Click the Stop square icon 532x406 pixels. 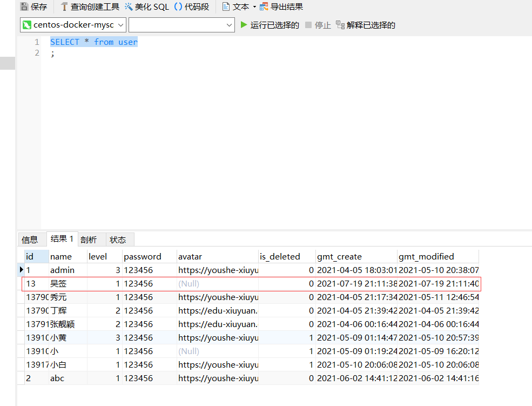point(308,25)
